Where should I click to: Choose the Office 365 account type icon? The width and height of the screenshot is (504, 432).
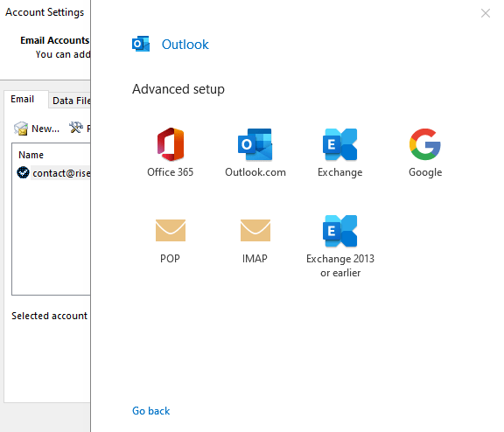(171, 144)
